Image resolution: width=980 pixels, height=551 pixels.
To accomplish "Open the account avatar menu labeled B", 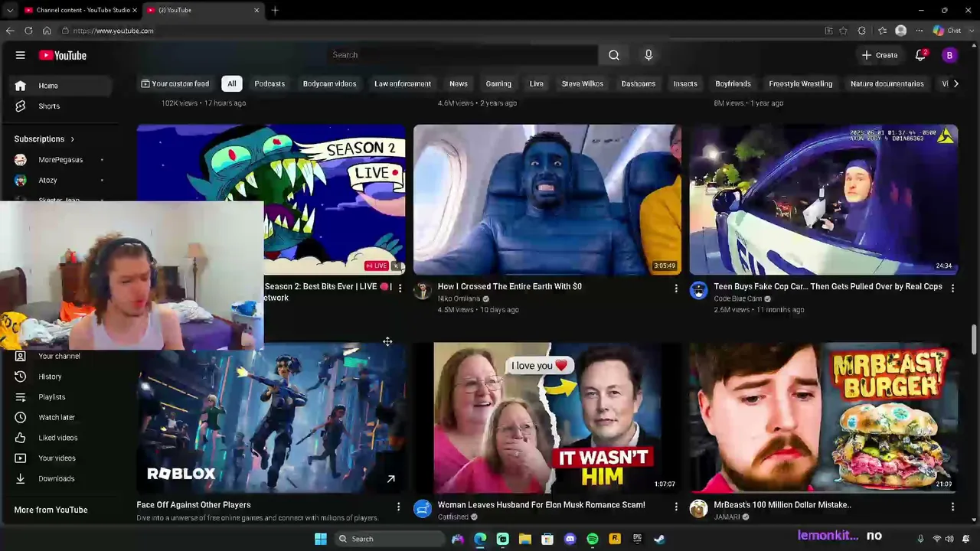I will tap(949, 55).
